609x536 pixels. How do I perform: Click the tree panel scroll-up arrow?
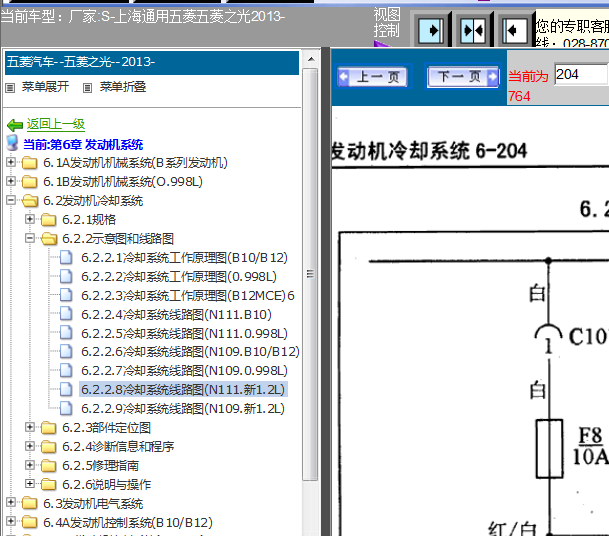(311, 59)
